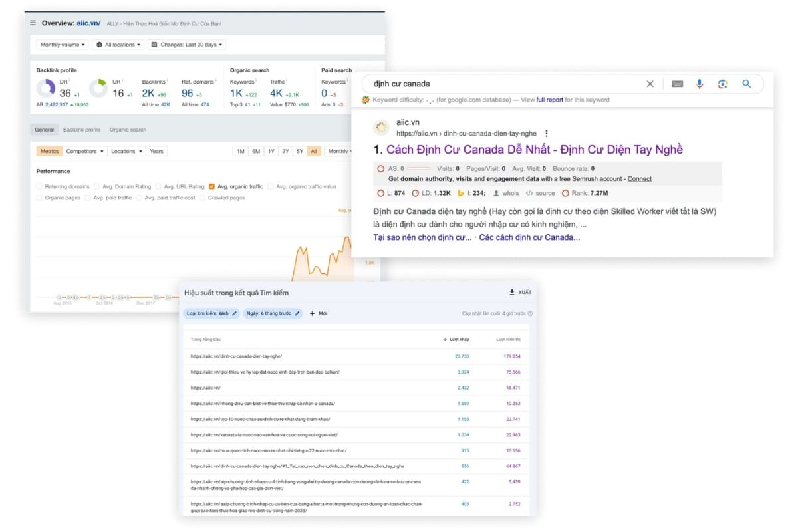This screenshot has width=798, height=532.
Task: Select row https://aiic.vn/dinh-cu-canada-dien-tay-nghe/
Action: [356, 356]
